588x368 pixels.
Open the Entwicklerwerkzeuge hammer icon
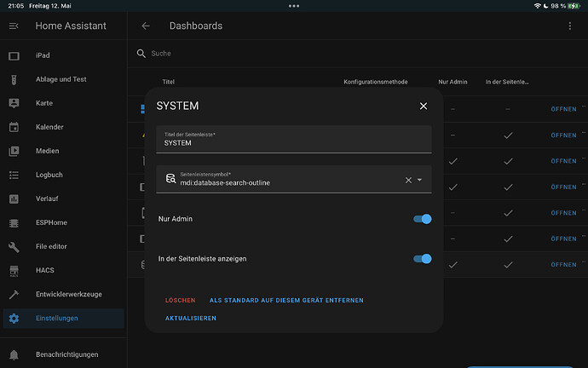point(14,295)
